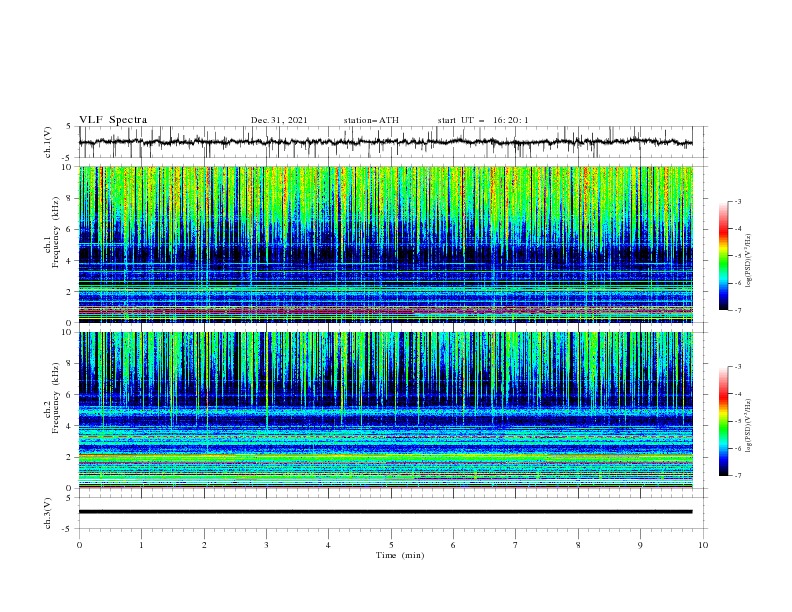Click inside the ch.2 spectrogram panel
Image resolution: width=792 pixels, height=612 pixels.
point(386,410)
